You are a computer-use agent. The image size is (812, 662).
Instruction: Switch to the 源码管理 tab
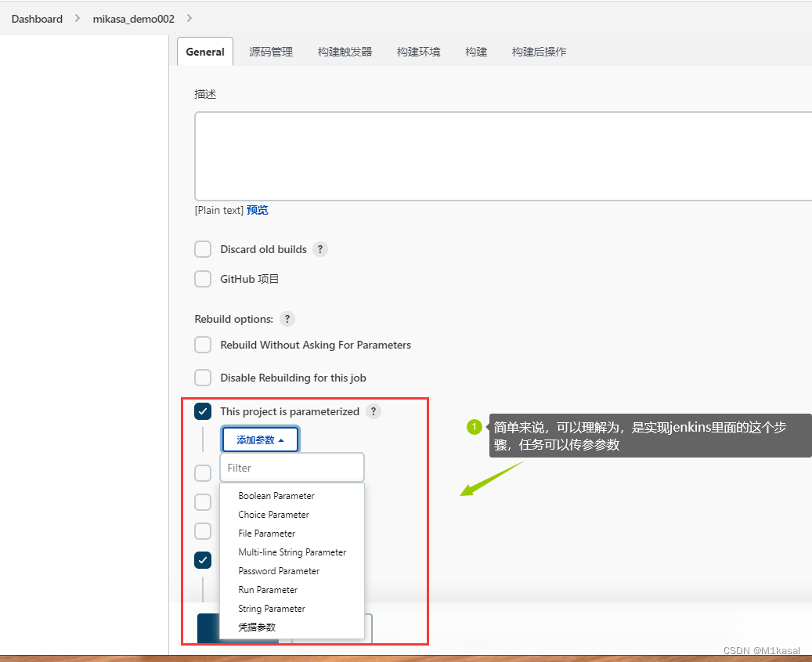pos(269,51)
